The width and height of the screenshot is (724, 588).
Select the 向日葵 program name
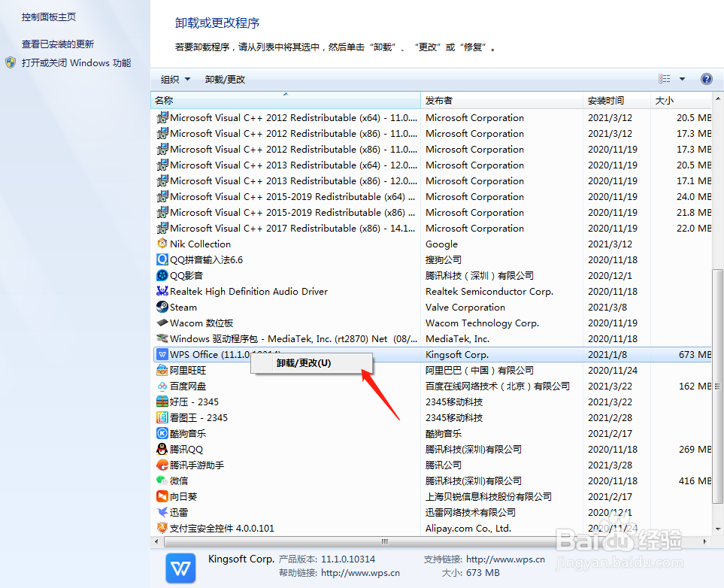coord(183,496)
